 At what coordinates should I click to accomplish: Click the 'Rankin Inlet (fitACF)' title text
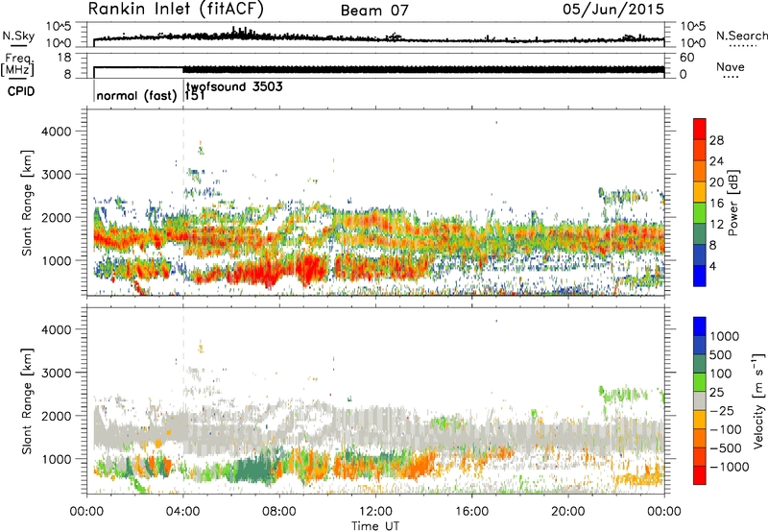176,10
